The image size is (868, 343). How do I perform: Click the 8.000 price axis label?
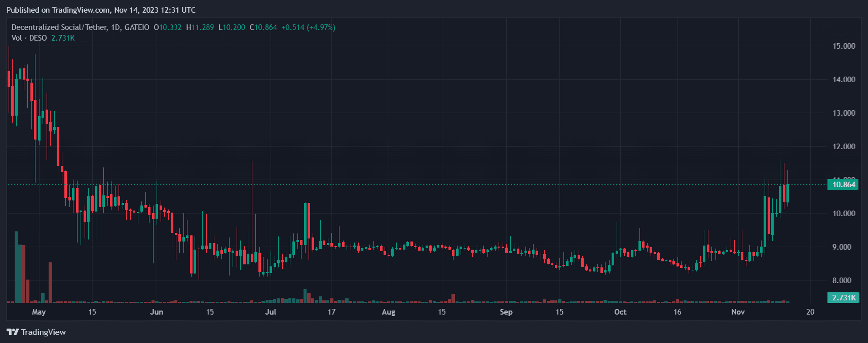coord(844,281)
